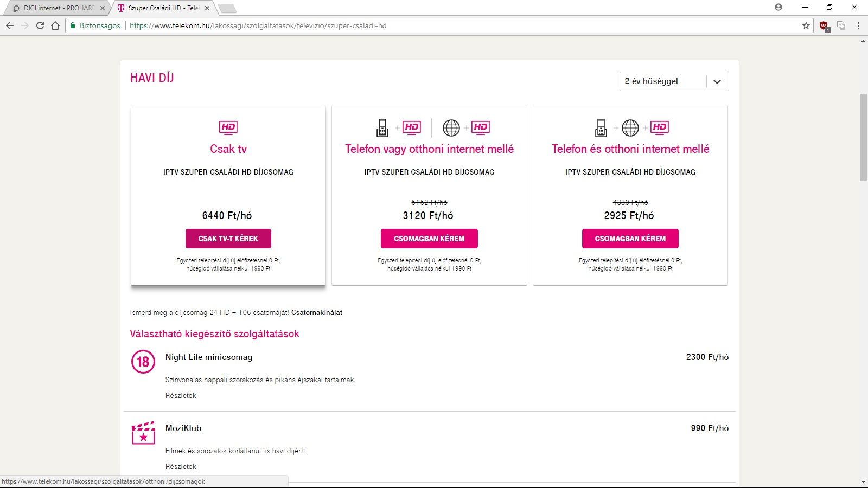Viewport: 868px width, 488px height.
Task: Click CSOMAGBAN KÉREM under 3120 Ft/hó
Action: tap(429, 239)
